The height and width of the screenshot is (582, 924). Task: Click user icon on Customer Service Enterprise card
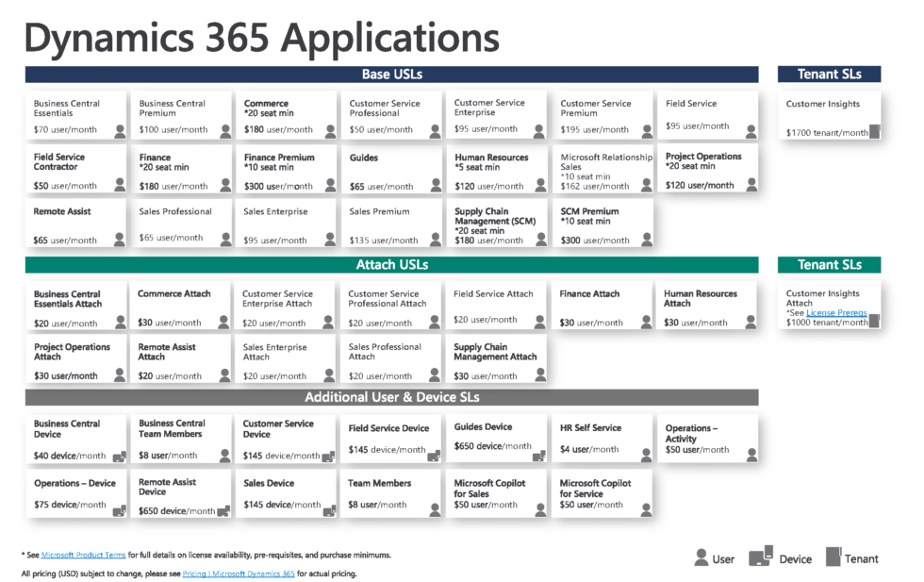(539, 131)
